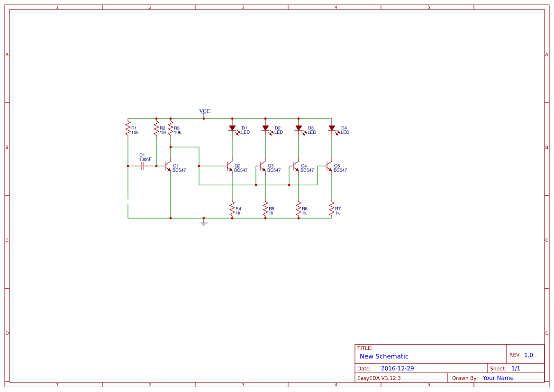
Task: Select transistor Q1 BC547
Action: pyautogui.click(x=166, y=166)
